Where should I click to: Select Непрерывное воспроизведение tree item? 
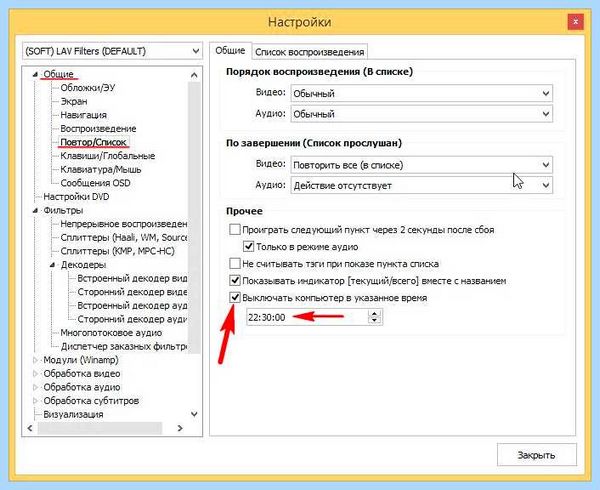tap(124, 224)
